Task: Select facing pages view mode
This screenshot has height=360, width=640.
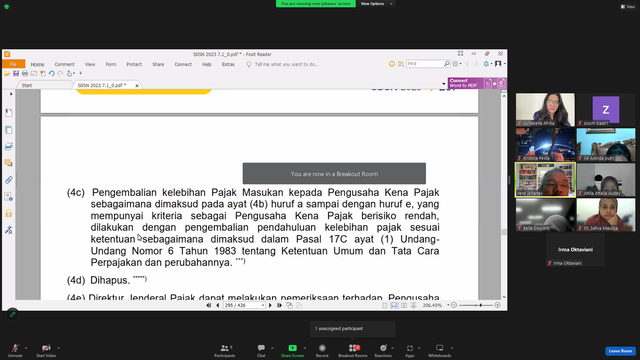Action: pyautogui.click(x=404, y=305)
